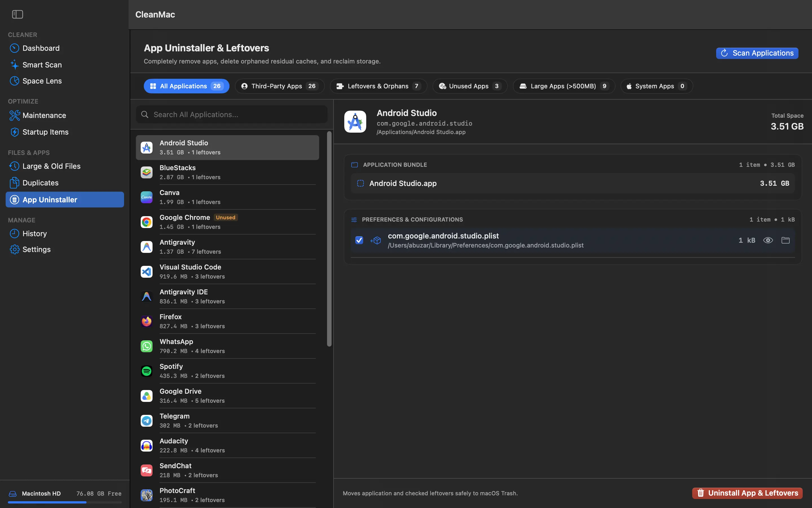Screen dimensions: 812x508
Task: Open Smart Scan
Action: coord(65,65)
